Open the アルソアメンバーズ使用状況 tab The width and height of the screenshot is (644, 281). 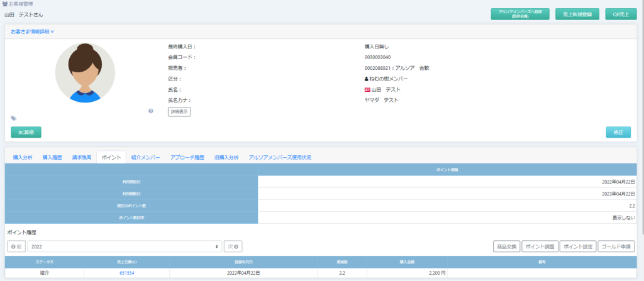click(x=280, y=157)
